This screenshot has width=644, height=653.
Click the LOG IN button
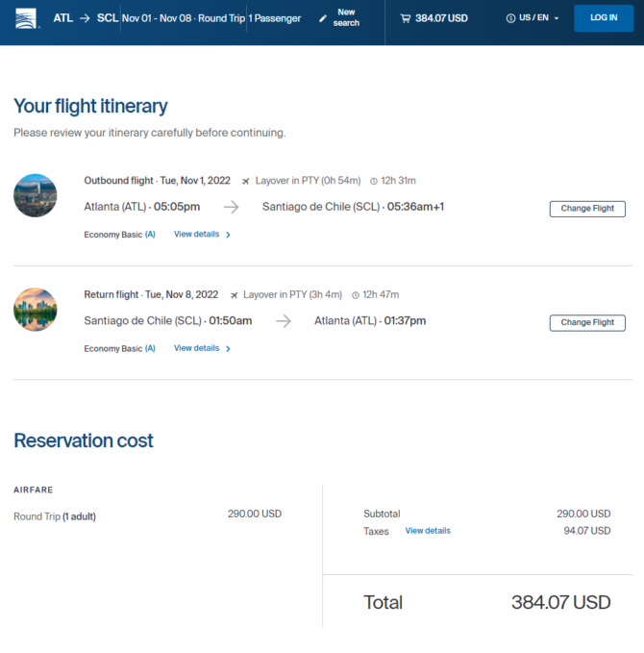(x=604, y=18)
